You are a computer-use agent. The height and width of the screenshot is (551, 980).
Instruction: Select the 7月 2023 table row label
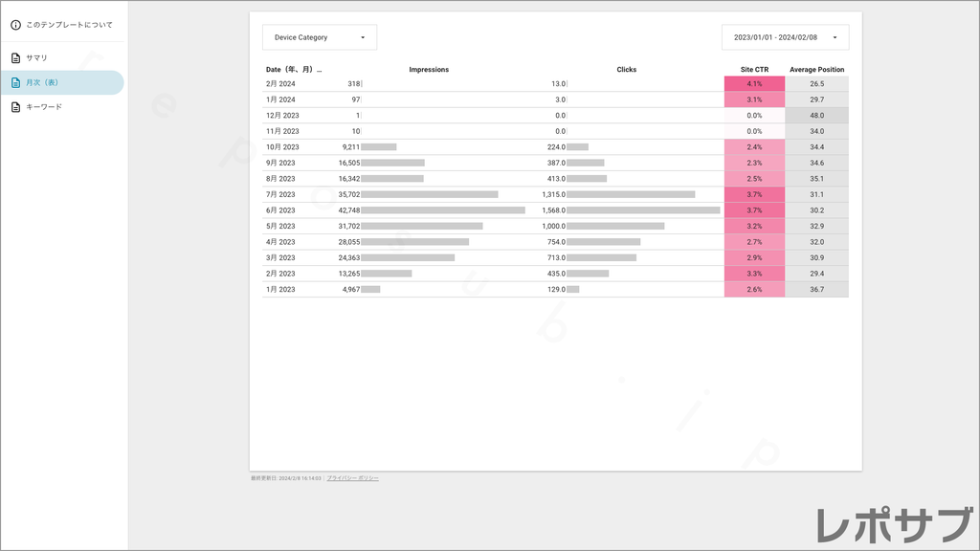(x=281, y=194)
